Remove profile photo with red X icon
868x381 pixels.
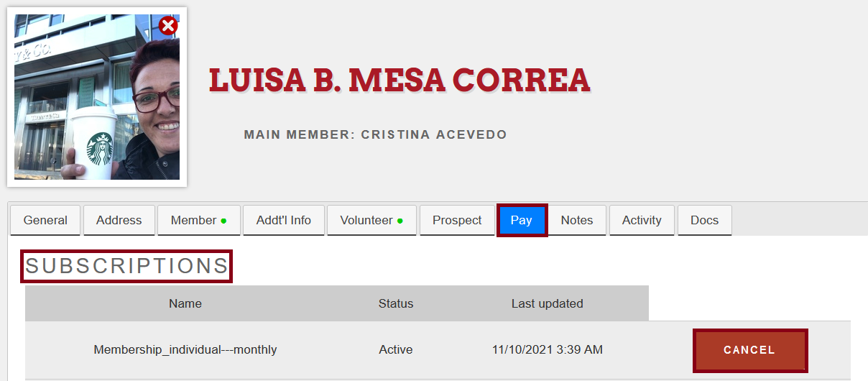pos(168,26)
